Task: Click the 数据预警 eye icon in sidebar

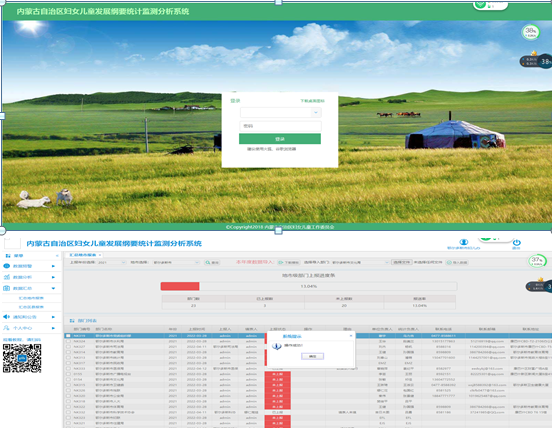Action: pos(7,266)
